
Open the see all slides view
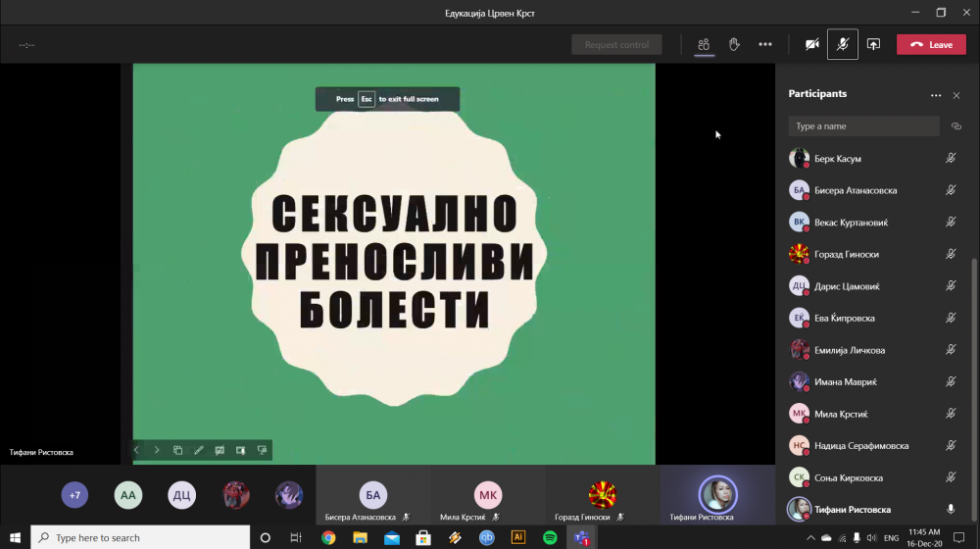click(x=177, y=450)
